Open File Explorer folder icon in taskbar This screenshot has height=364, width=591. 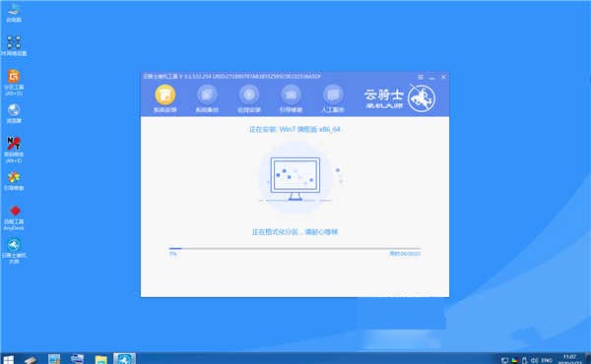pos(100,359)
